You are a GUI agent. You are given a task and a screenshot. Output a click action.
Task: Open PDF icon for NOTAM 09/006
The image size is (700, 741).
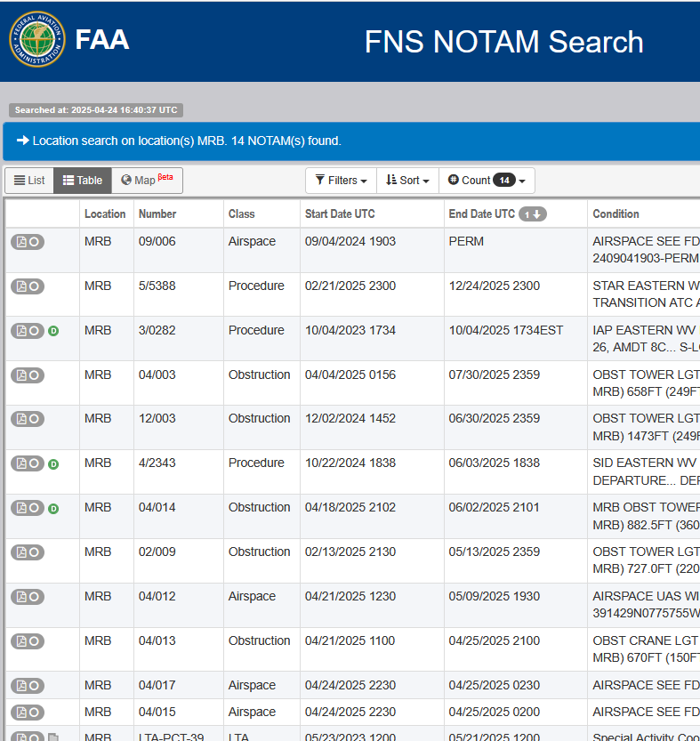pos(20,242)
